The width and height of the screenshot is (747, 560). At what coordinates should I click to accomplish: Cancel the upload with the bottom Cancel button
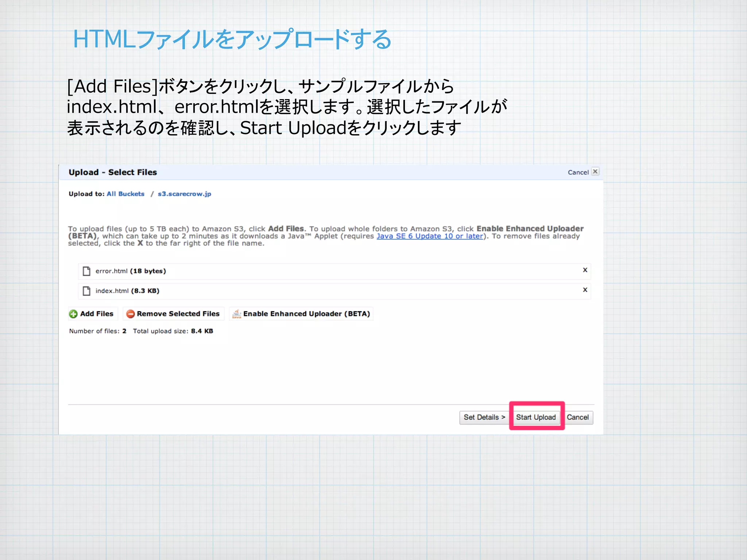[x=578, y=417]
